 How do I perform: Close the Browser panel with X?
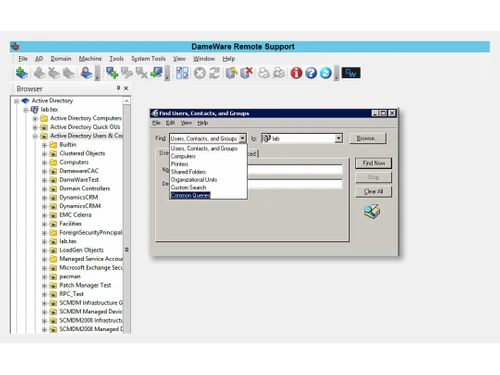click(x=126, y=88)
